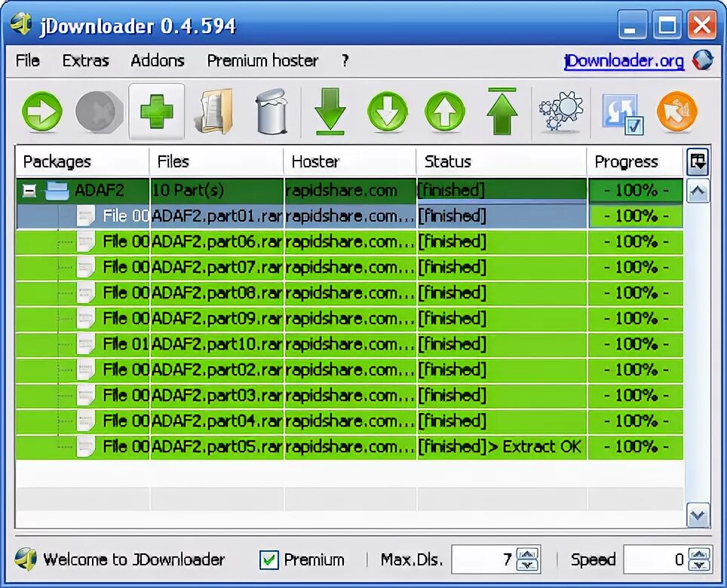The width and height of the screenshot is (727, 588).
Task: Click the grey stop downloads button
Action: (x=100, y=112)
